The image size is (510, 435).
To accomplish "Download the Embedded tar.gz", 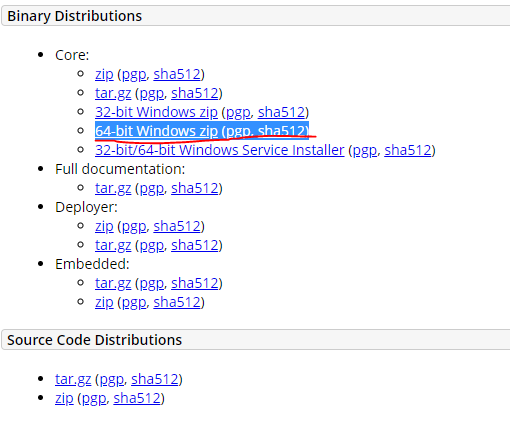I will [x=113, y=283].
